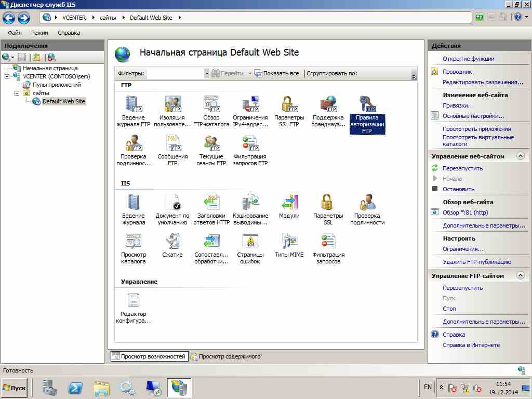Click Привязки link
Viewport: 532px width, 399px height.
coord(458,105)
